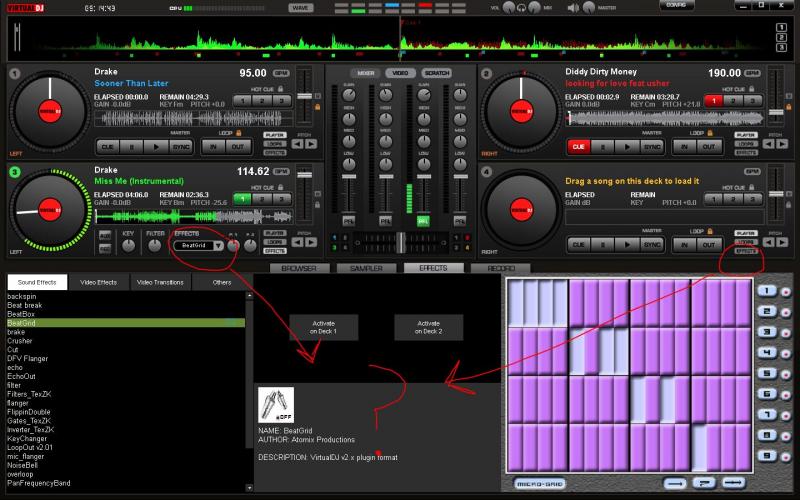The image size is (800, 500).
Task: Click the micro-grid pad number 1 button
Action: pos(765,291)
